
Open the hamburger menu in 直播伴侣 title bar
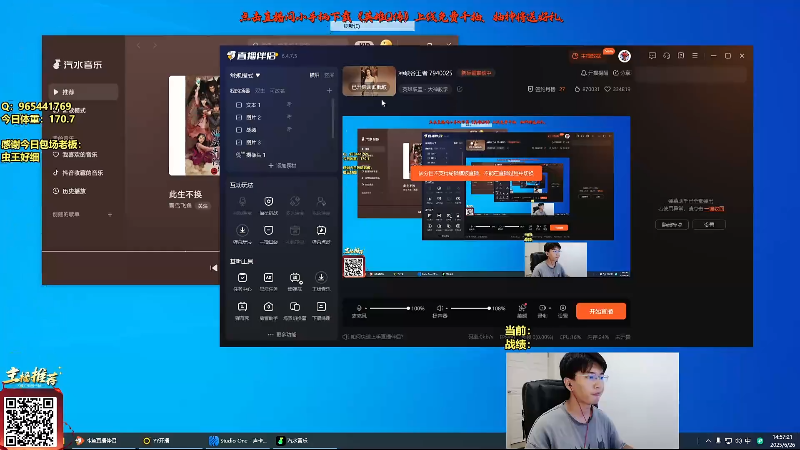tap(695, 56)
